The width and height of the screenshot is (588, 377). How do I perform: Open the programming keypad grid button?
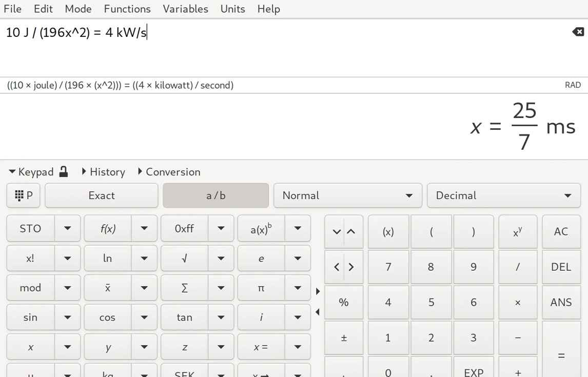click(x=24, y=195)
